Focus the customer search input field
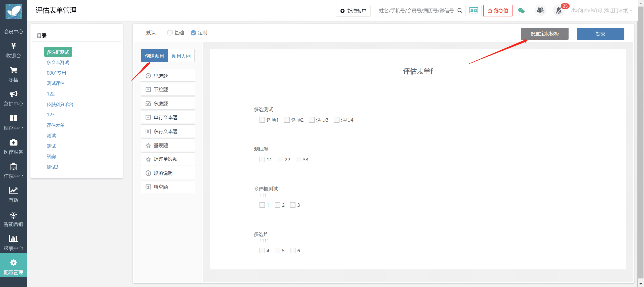The image size is (644, 287). click(416, 11)
